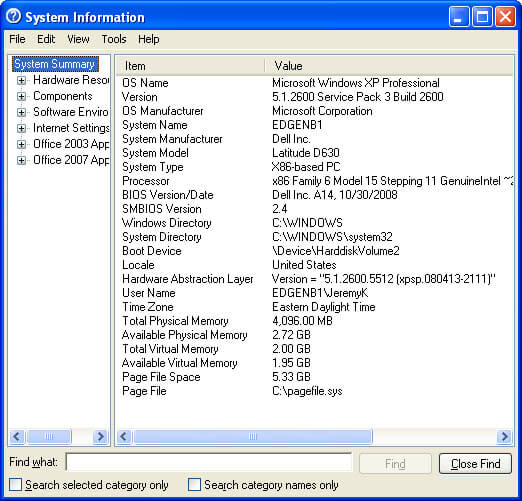Click the Find what text field
The height and width of the screenshot is (501, 522).
[x=209, y=462]
